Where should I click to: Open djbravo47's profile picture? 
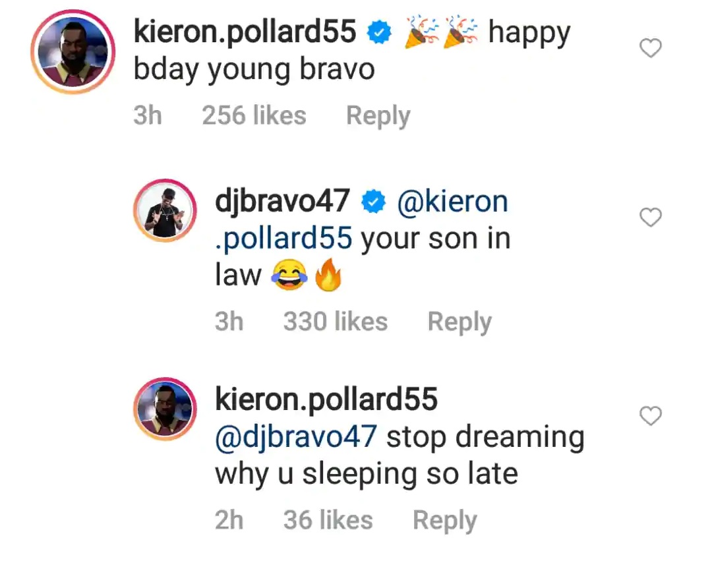click(165, 210)
